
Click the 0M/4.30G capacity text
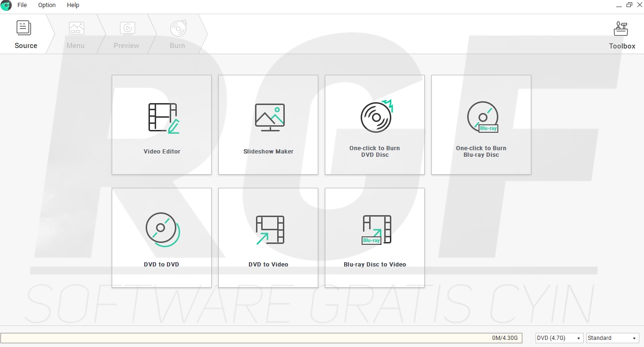505,338
